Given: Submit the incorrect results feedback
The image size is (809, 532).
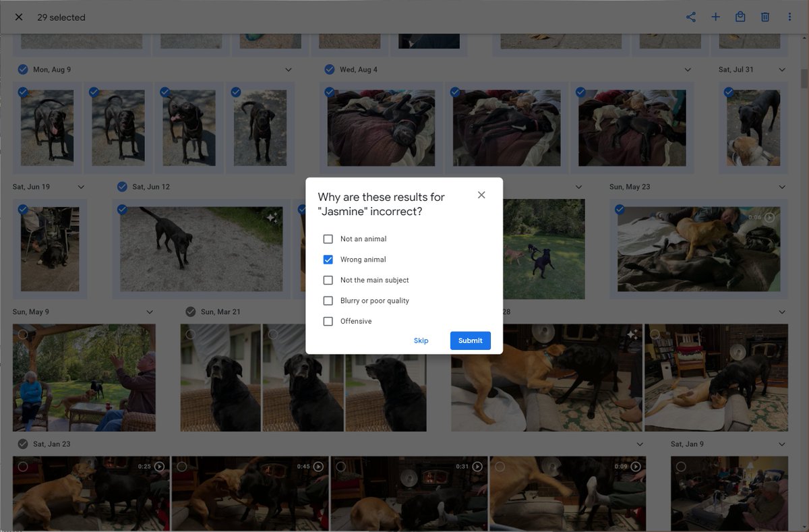Looking at the screenshot, I should tap(471, 341).
